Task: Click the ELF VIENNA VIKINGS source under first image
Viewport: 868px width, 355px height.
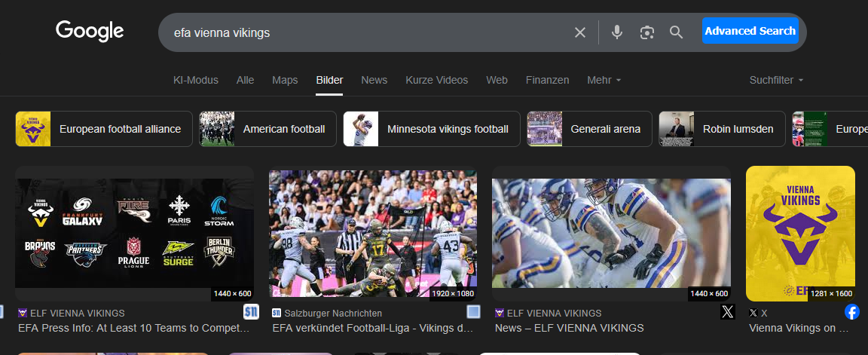Action: (72, 313)
